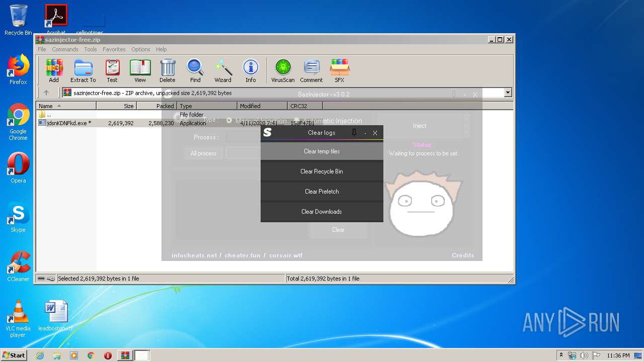Image resolution: width=644 pixels, height=362 pixels.
Task: Run the Test archive tool
Action: click(112, 71)
